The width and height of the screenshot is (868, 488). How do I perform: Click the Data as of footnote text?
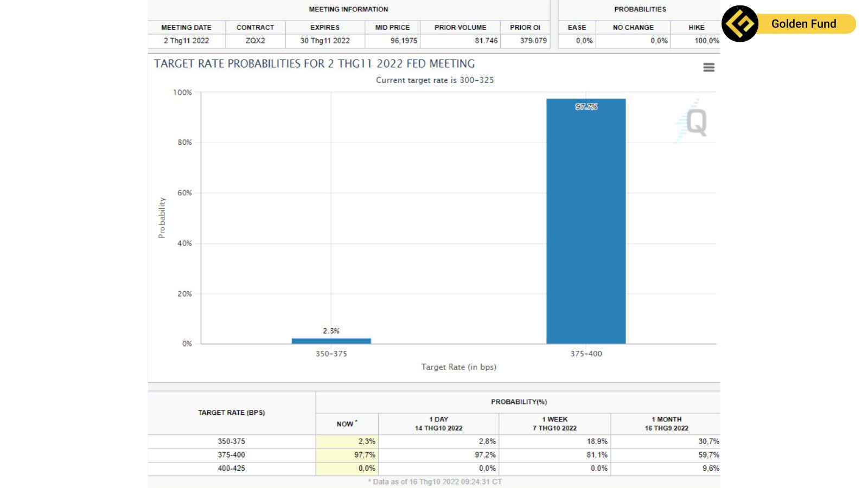435,481
